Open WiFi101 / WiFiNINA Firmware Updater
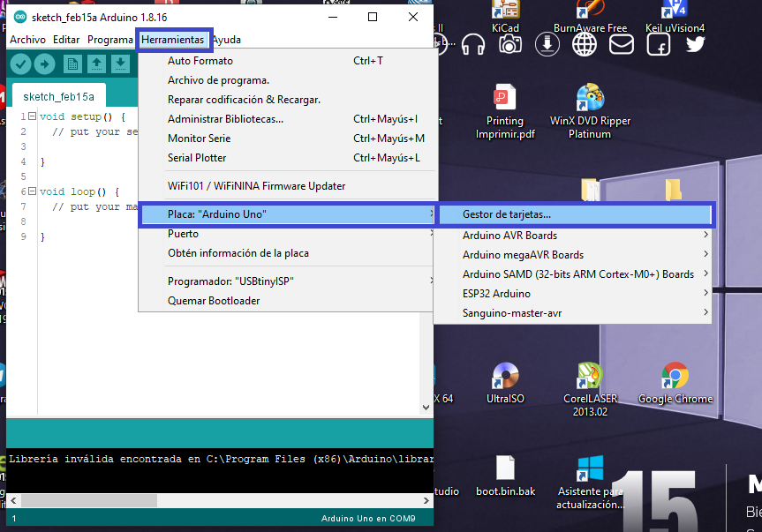The height and width of the screenshot is (532, 762). [x=288, y=186]
